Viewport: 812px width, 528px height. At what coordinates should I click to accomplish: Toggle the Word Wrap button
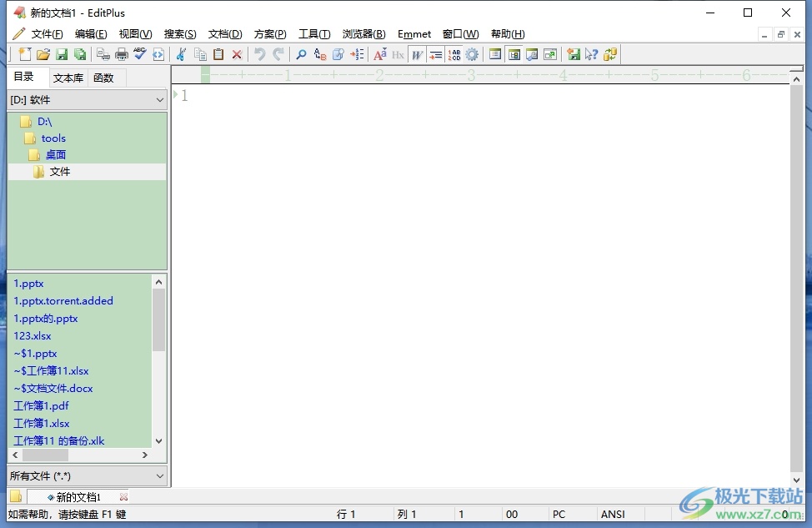[x=417, y=55]
